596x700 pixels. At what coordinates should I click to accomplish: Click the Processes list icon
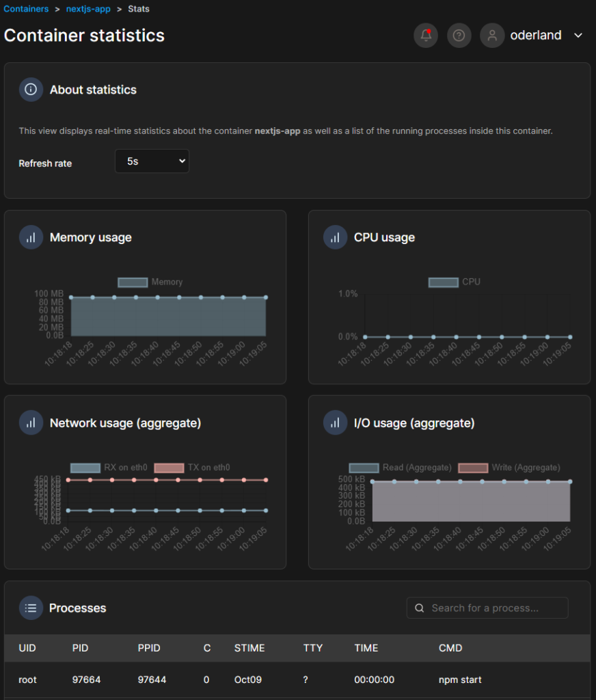tap(31, 608)
